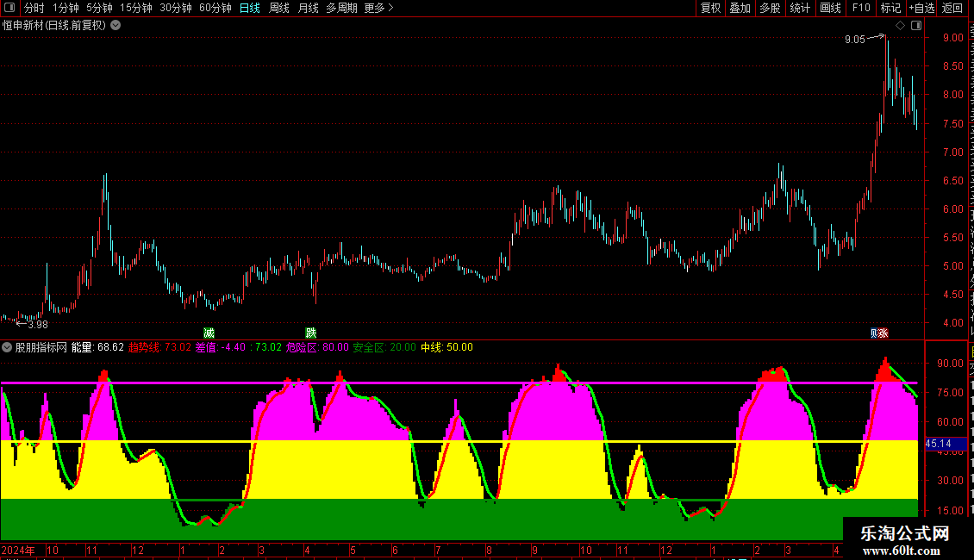This screenshot has width=974, height=560.
Task: Switch to 日线 daily chart
Action: (250, 8)
